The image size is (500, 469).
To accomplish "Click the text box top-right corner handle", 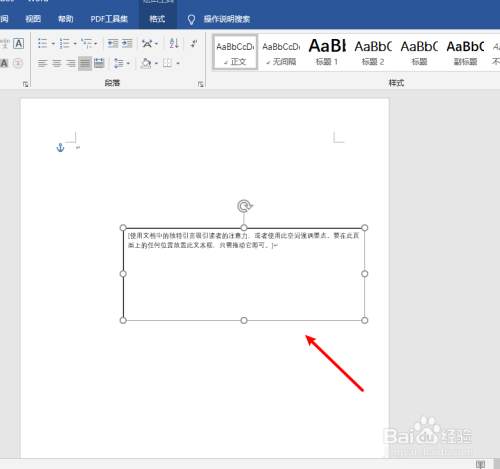I will click(365, 228).
